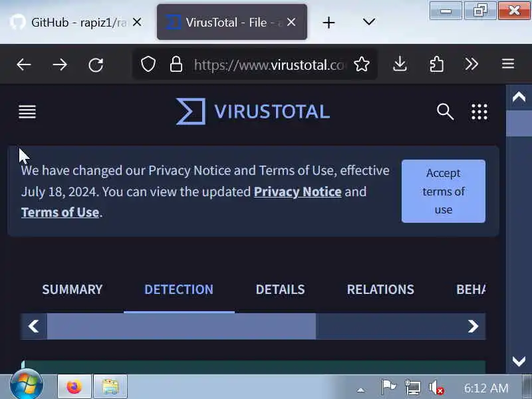Open the DETAILS tab
This screenshot has width=532, height=399.
[280, 289]
